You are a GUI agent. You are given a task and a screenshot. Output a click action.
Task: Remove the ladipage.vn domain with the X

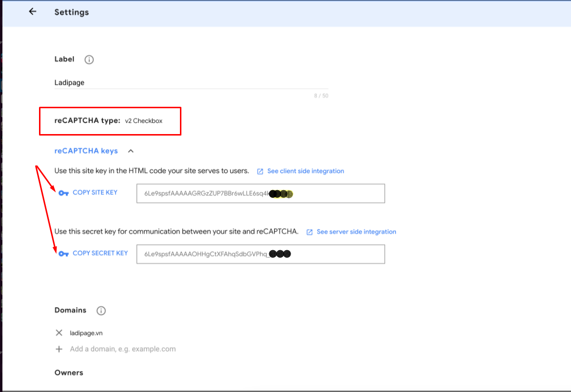click(x=59, y=333)
